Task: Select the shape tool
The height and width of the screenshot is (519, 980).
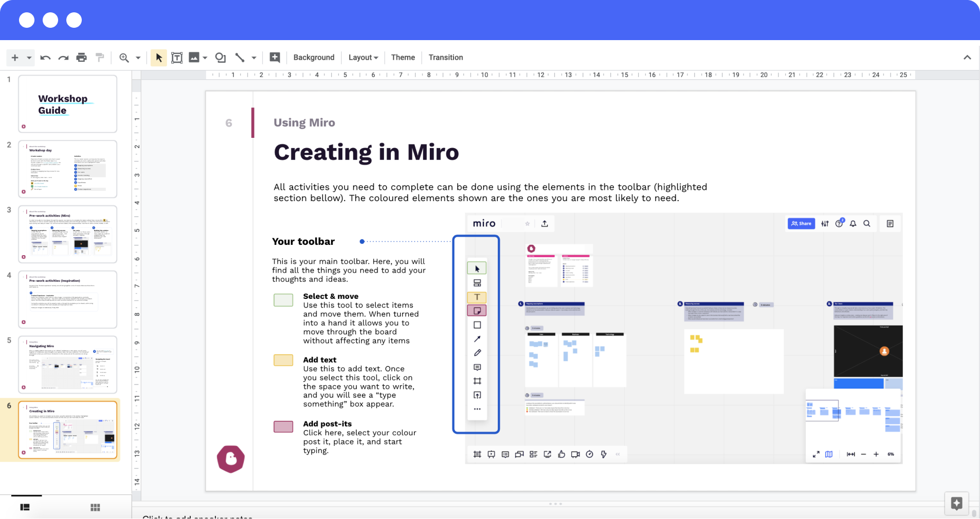Action: tap(221, 58)
